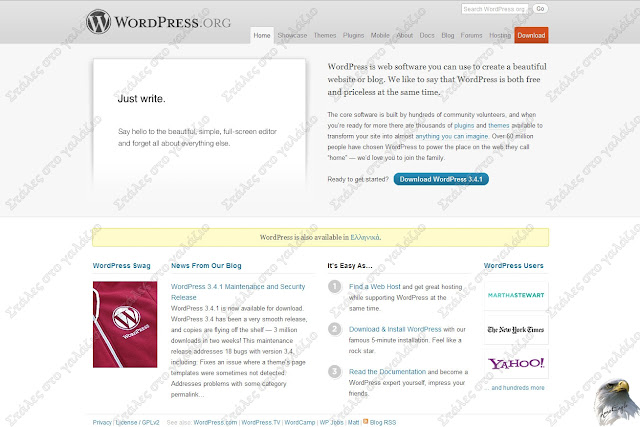Open WordPress 3.4.1 Maintenance and Security Release
640x427 pixels.
click(x=238, y=292)
